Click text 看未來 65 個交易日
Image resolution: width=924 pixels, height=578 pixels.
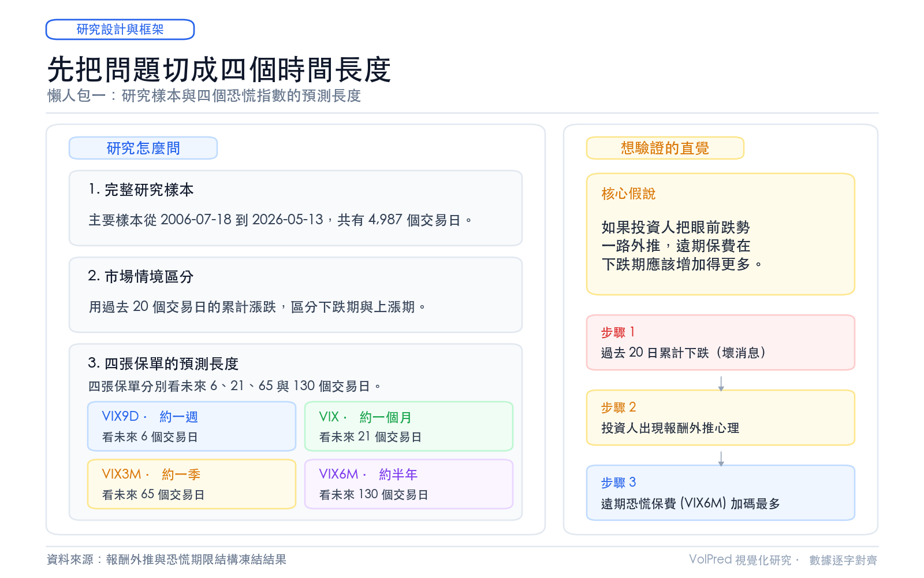pos(153,495)
